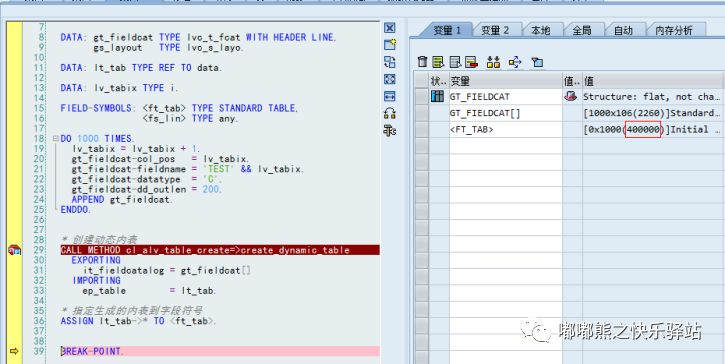Click the new tool icon with star
The image size is (725, 364).
tap(390, 45)
